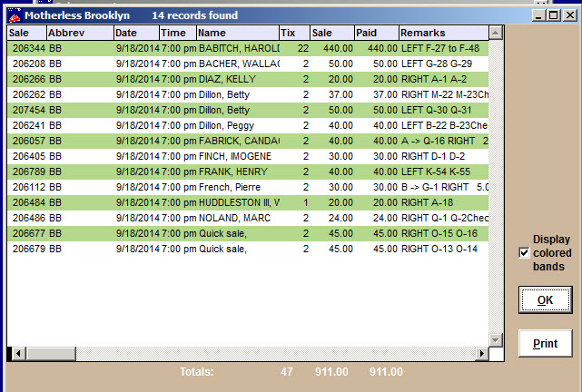The width and height of the screenshot is (582, 392).
Task: Click the Totals label
Action: pos(197,372)
